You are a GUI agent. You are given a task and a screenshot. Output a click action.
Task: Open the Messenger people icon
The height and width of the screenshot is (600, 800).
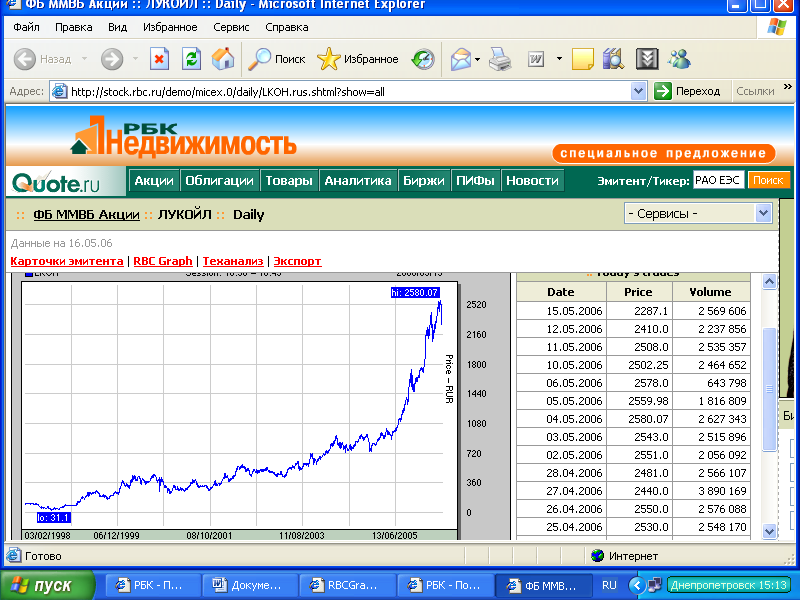coord(680,59)
